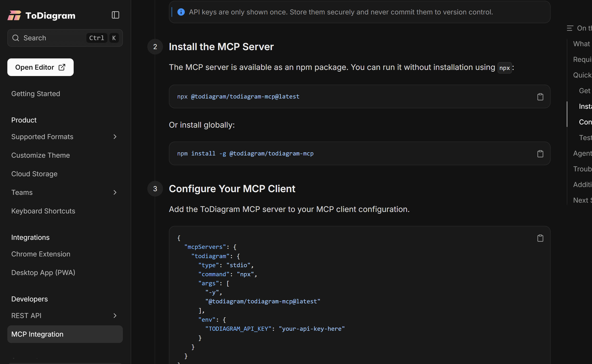
Task: Click 'Agent' entry in table of contents
Action: (582, 153)
